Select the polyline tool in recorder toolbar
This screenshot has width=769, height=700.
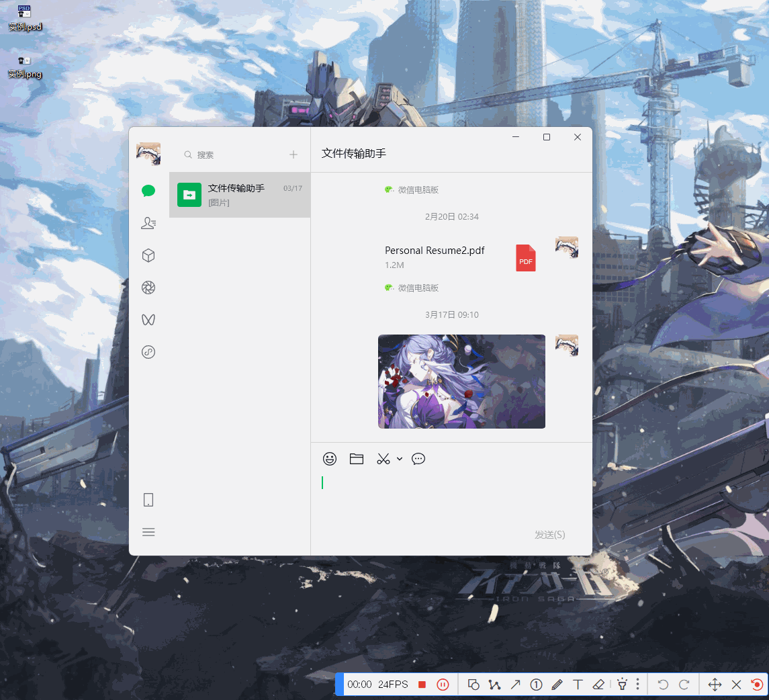point(494,685)
